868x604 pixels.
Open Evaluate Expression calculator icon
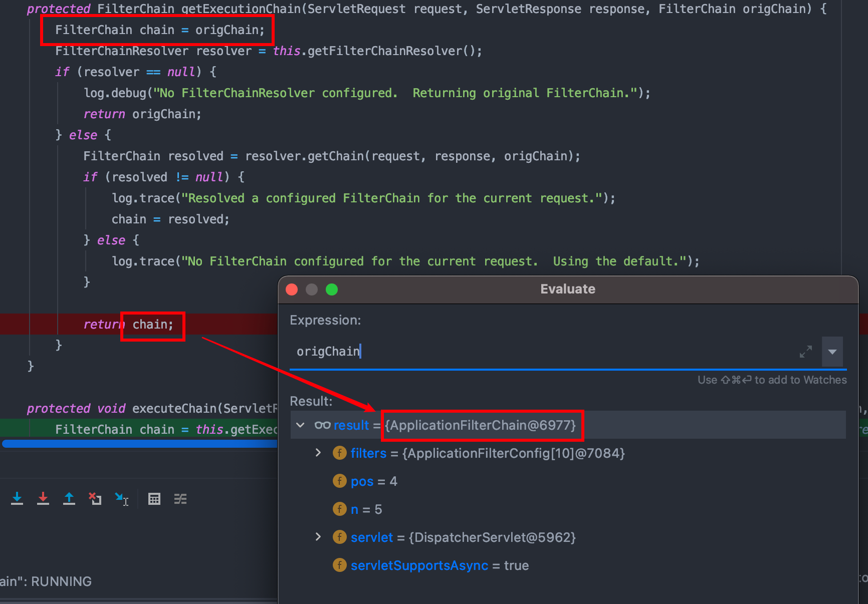(154, 499)
